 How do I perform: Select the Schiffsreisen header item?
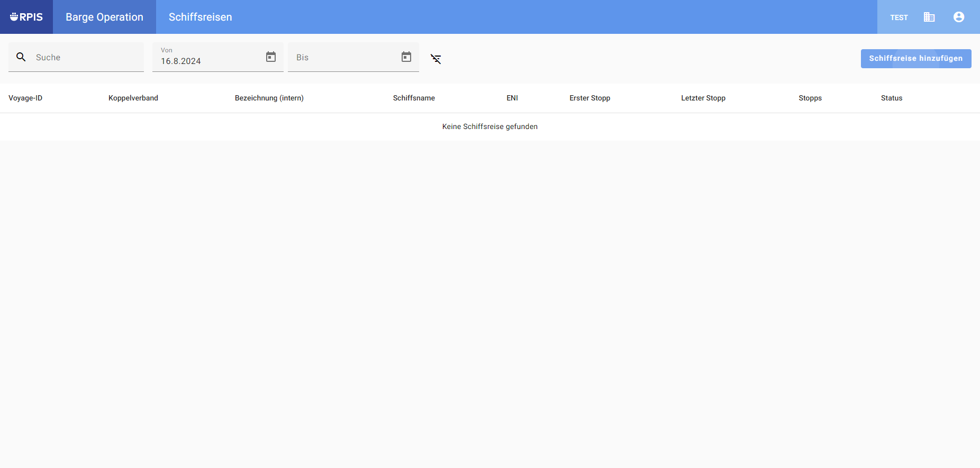[200, 17]
